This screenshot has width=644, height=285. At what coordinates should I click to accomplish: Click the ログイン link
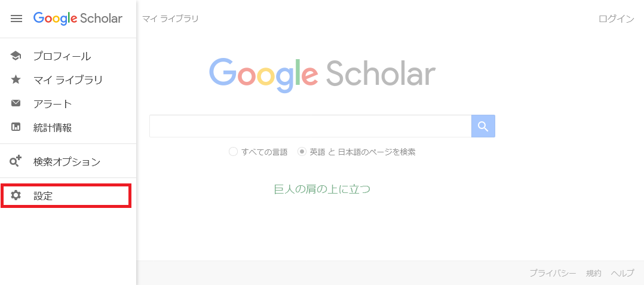click(616, 19)
